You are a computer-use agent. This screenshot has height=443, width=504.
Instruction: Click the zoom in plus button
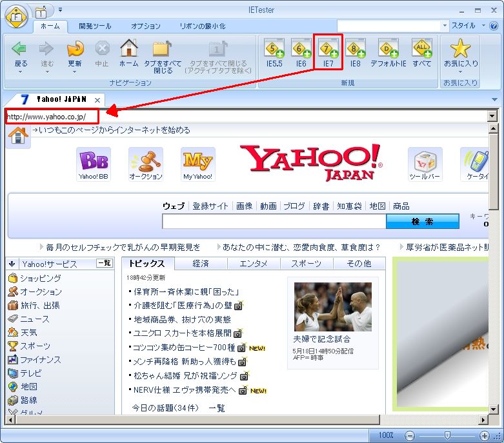tap(485, 436)
